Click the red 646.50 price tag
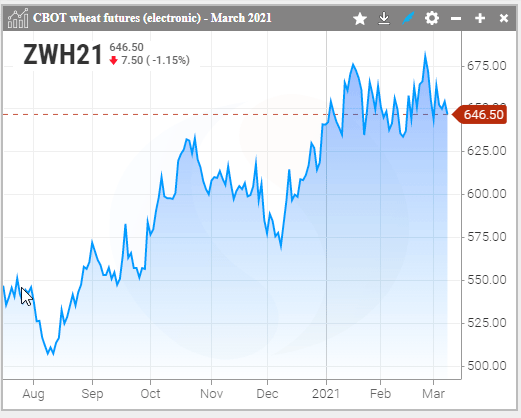 click(480, 115)
